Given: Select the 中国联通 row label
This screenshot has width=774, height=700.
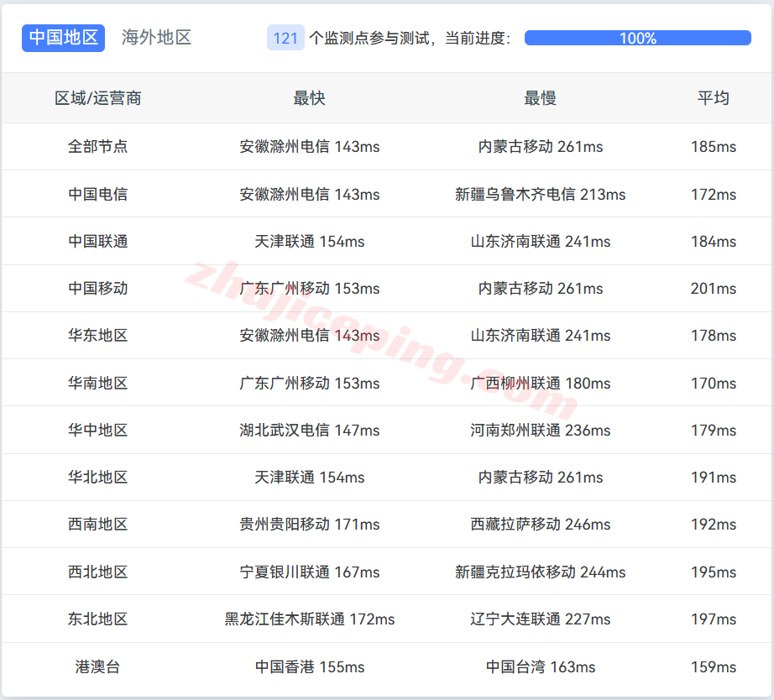Looking at the screenshot, I should (97, 242).
